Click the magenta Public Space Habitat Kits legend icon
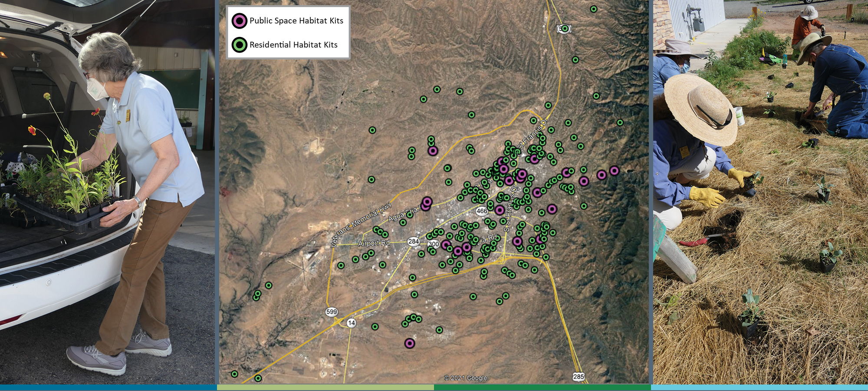Image resolution: width=868 pixels, height=391 pixels. pyautogui.click(x=239, y=20)
